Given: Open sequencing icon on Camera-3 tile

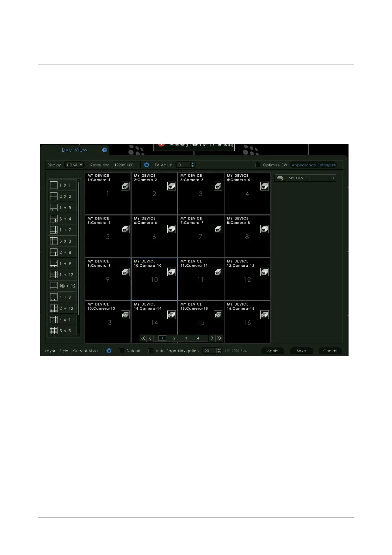Looking at the screenshot, I should click(218, 186).
